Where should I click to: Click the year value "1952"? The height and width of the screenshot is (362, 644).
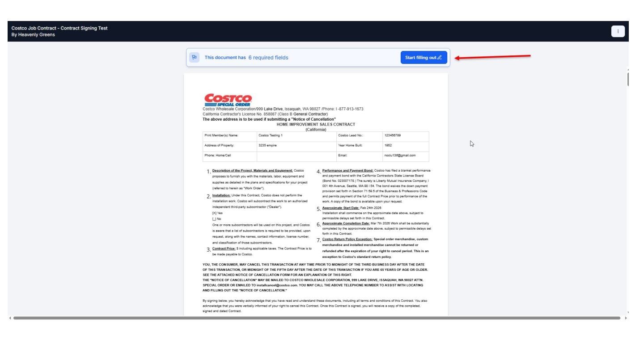click(x=388, y=145)
